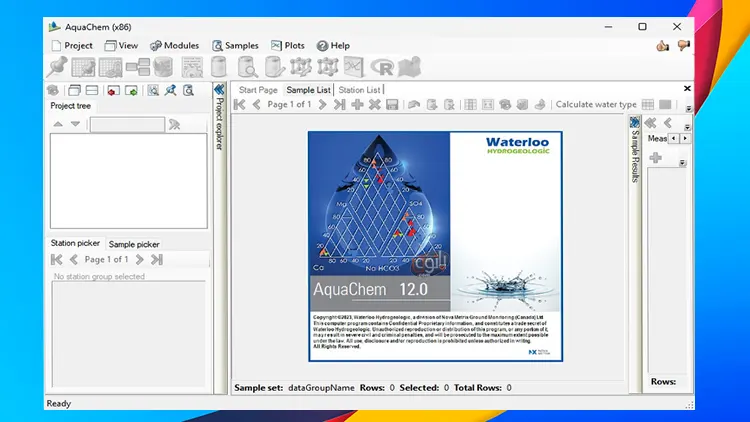Click the document search icon in explorer
750x422 pixels.
188,90
